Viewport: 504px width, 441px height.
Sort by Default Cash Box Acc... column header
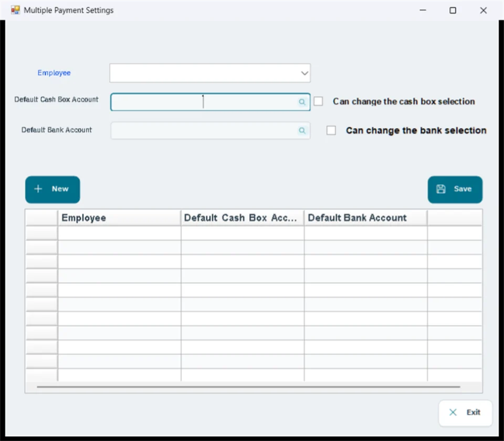tap(243, 217)
